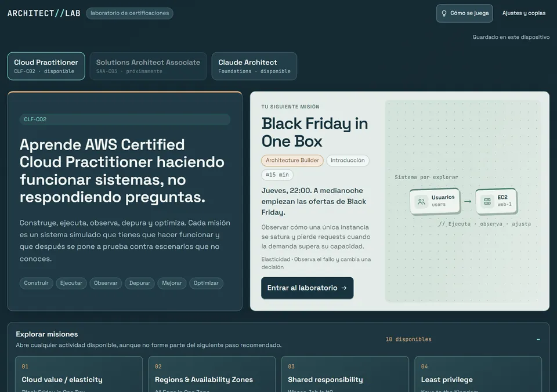Click the Entrar al laboratorio button
The height and width of the screenshot is (392, 557).
(308, 288)
